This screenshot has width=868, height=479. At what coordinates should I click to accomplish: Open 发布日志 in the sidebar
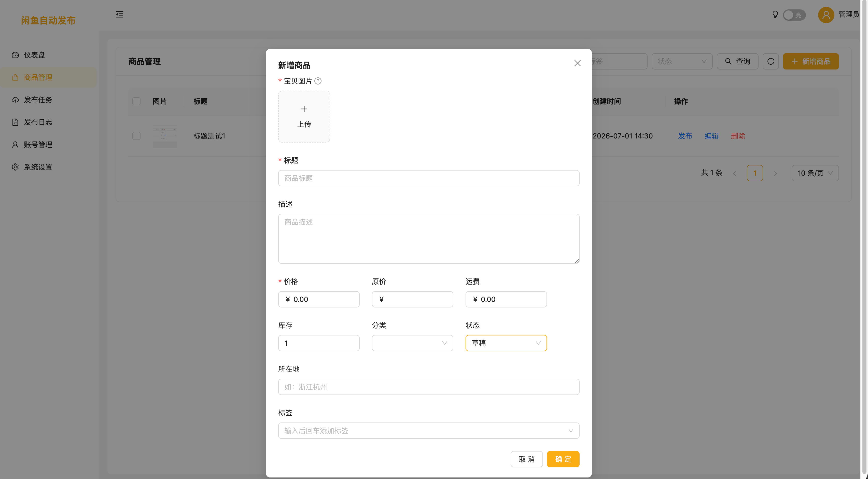[49, 122]
